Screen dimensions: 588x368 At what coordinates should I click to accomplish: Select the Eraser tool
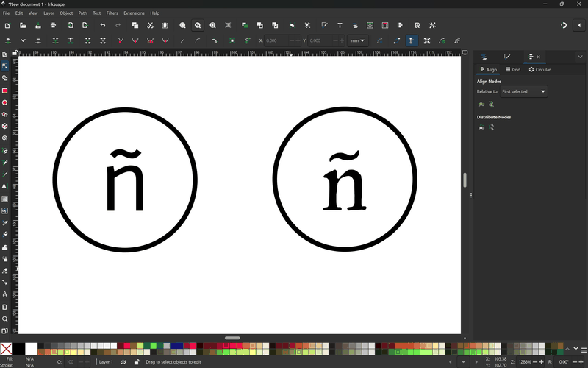click(x=4, y=270)
